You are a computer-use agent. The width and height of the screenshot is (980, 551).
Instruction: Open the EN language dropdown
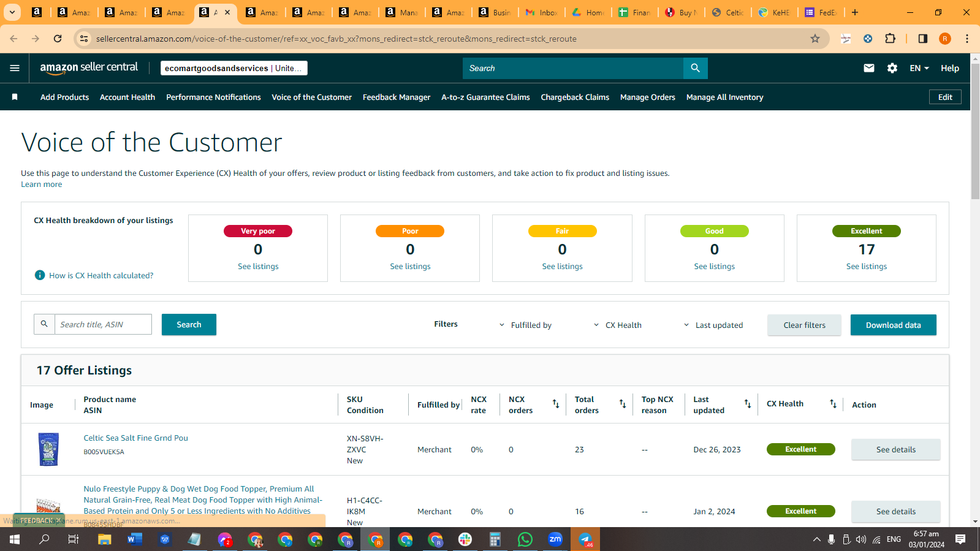tap(919, 68)
